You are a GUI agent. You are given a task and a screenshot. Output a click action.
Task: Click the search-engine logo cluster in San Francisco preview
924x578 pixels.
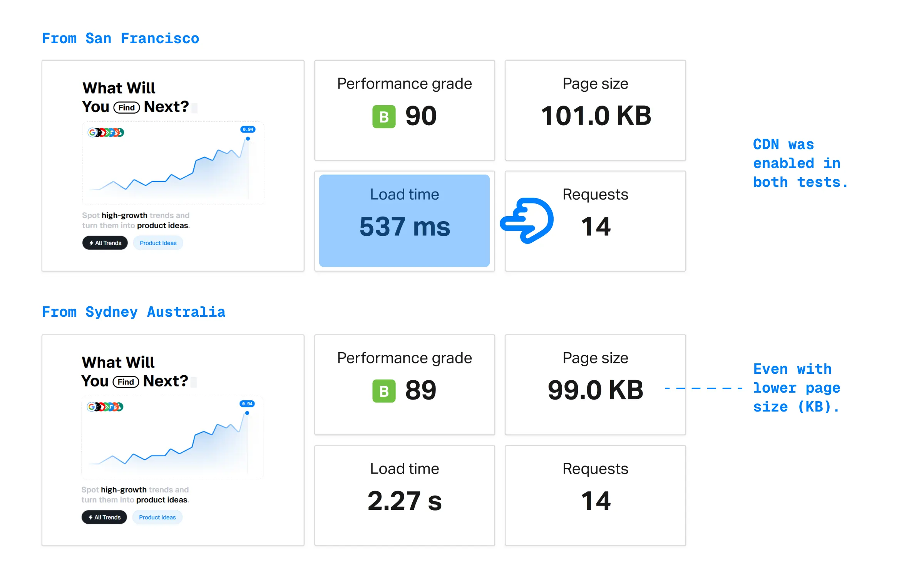(106, 133)
